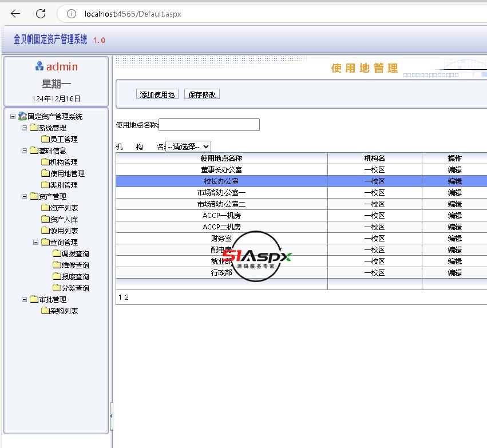
Task: Click the folder icon beside 员工管理
Action: 45,139
